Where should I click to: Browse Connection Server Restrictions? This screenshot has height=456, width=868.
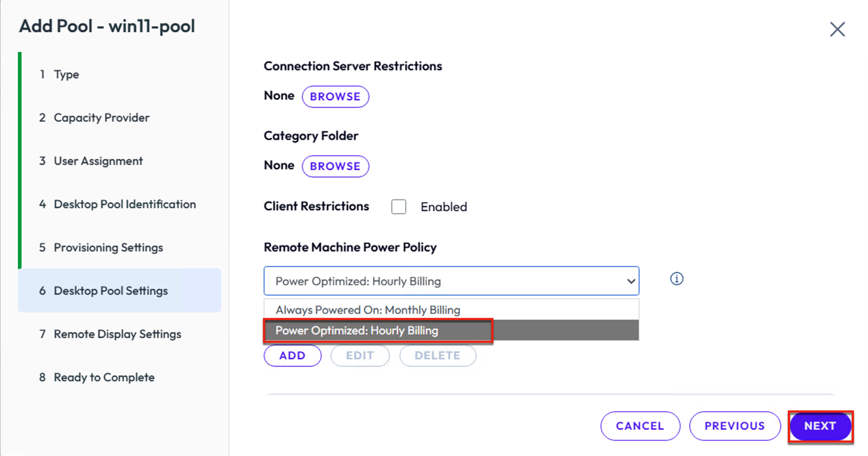tap(335, 97)
